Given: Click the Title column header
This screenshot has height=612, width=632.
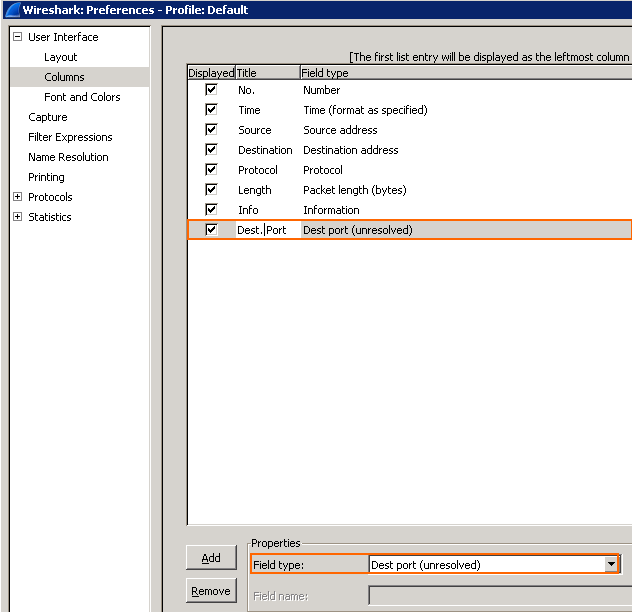Looking at the screenshot, I should tap(268, 73).
